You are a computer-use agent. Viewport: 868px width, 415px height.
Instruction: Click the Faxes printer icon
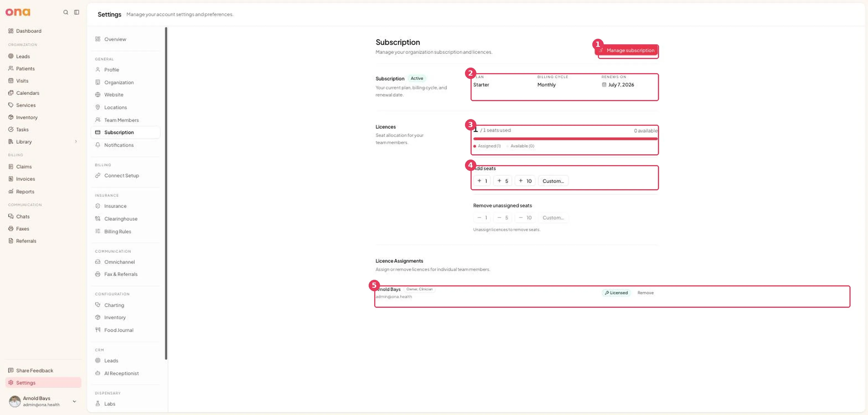coord(11,229)
